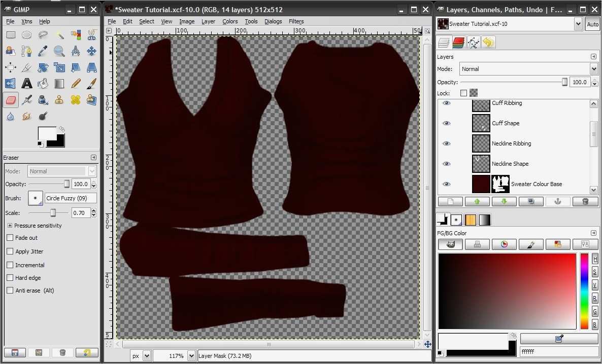Open the layer Mode dropdown
Screen dimensions: 602x364
pyautogui.click(x=529, y=69)
